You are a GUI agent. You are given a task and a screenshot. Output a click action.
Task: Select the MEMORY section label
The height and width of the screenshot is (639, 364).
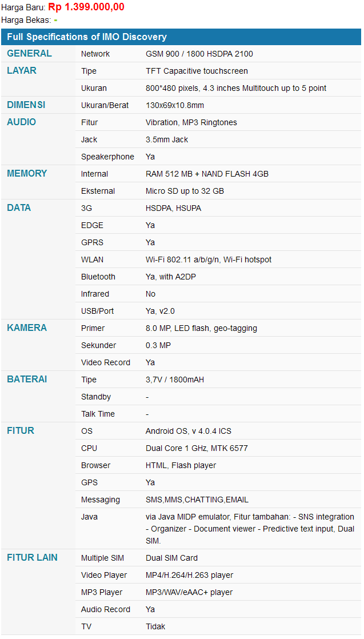point(27,174)
